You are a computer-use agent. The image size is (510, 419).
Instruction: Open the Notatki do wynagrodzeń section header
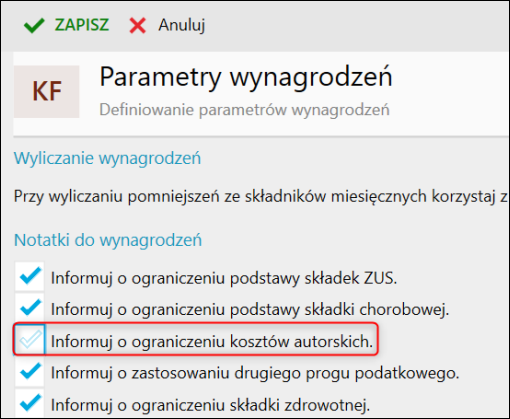click(108, 240)
